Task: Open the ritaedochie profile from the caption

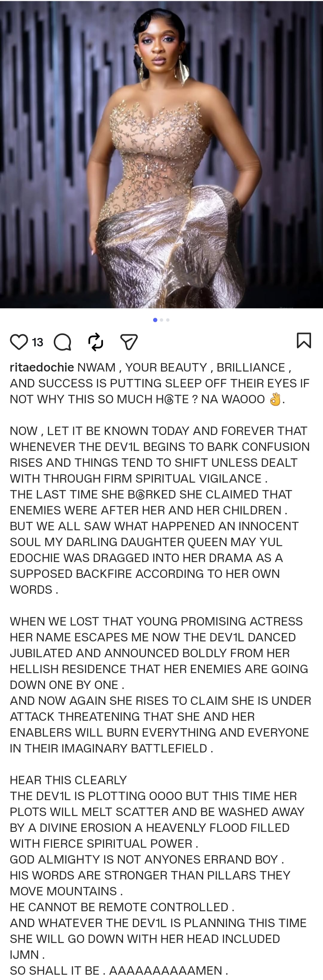Action: pyautogui.click(x=42, y=367)
